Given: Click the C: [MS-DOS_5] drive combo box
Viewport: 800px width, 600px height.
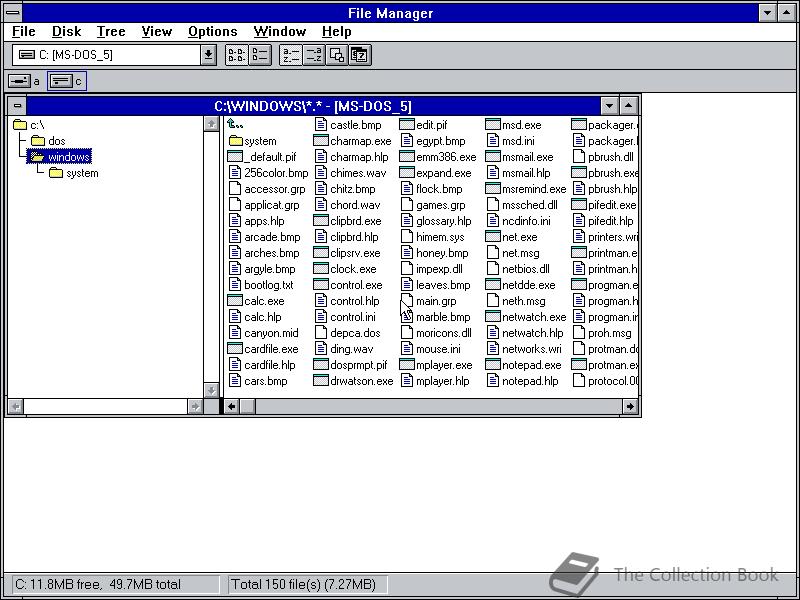Looking at the screenshot, I should pyautogui.click(x=107, y=55).
